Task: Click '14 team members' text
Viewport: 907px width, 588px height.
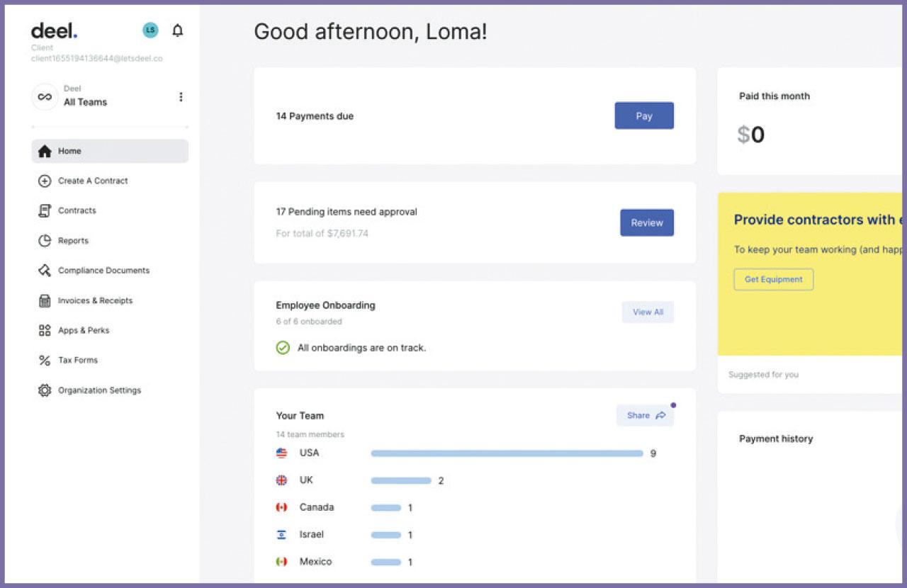Action: [x=310, y=434]
